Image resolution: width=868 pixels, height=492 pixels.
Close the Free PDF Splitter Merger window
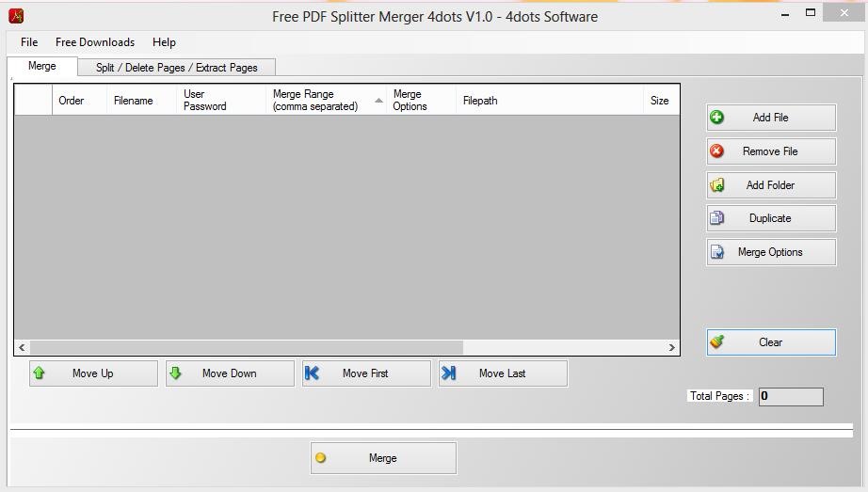pos(844,13)
